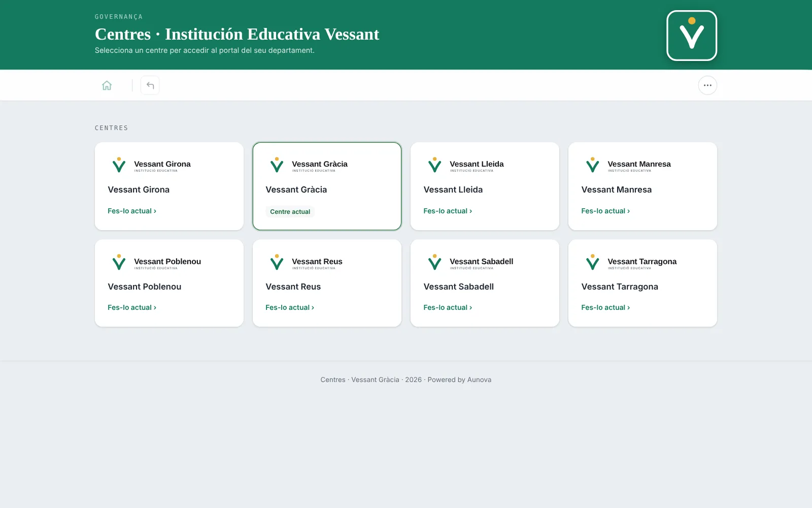
Task: Open the Vessant Manresa card title
Action: (x=617, y=189)
